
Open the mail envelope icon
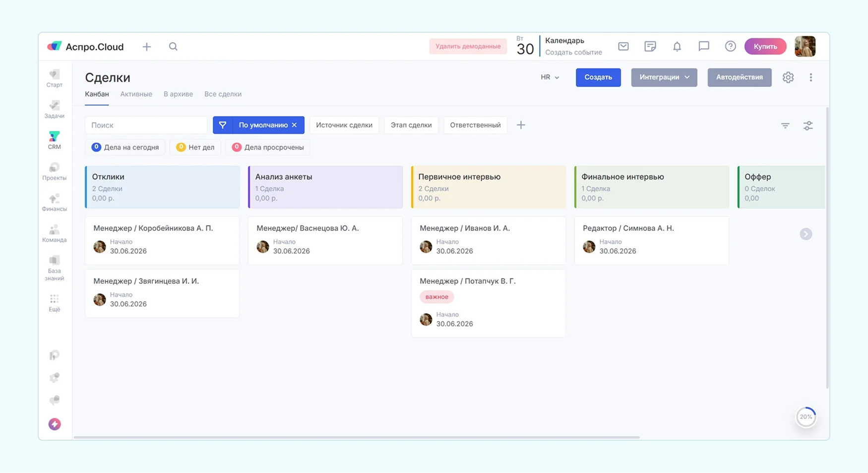pos(623,46)
